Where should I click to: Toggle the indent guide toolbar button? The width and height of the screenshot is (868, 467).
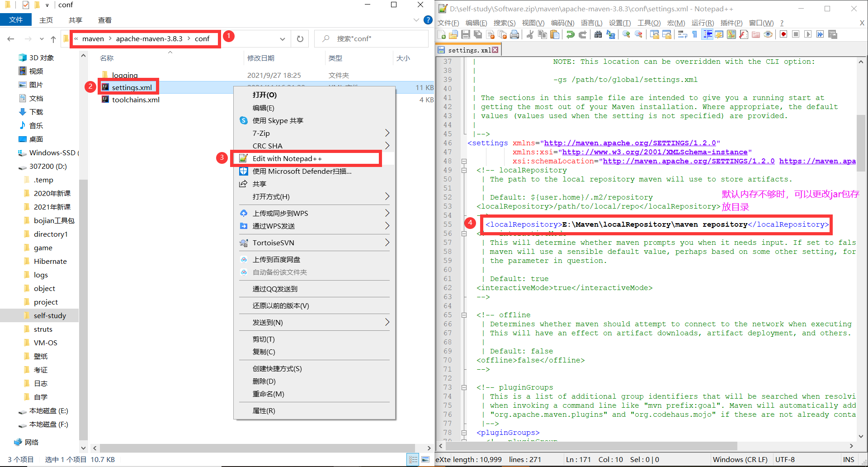tap(707, 35)
